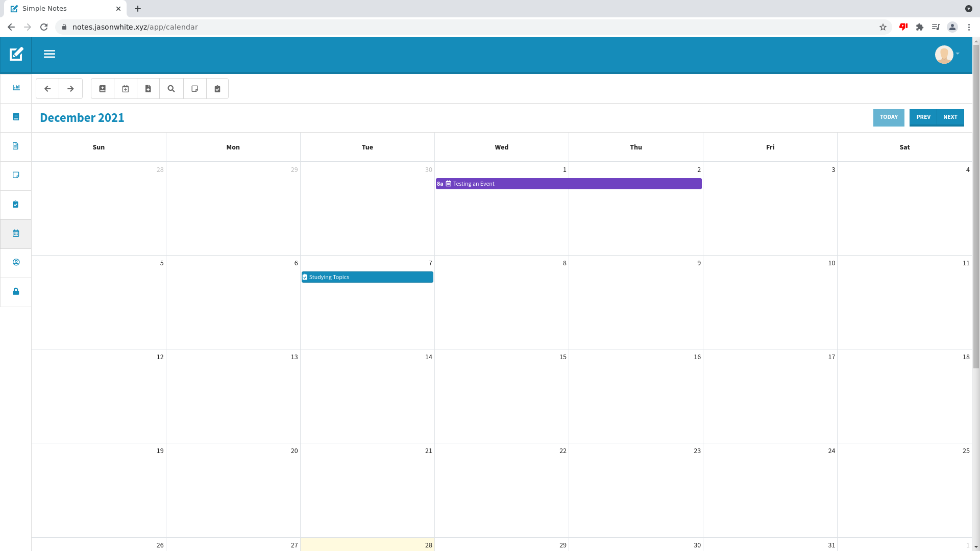Open the tasks clipboard icon in sidebar
This screenshot has width=980, height=551.
point(16,204)
